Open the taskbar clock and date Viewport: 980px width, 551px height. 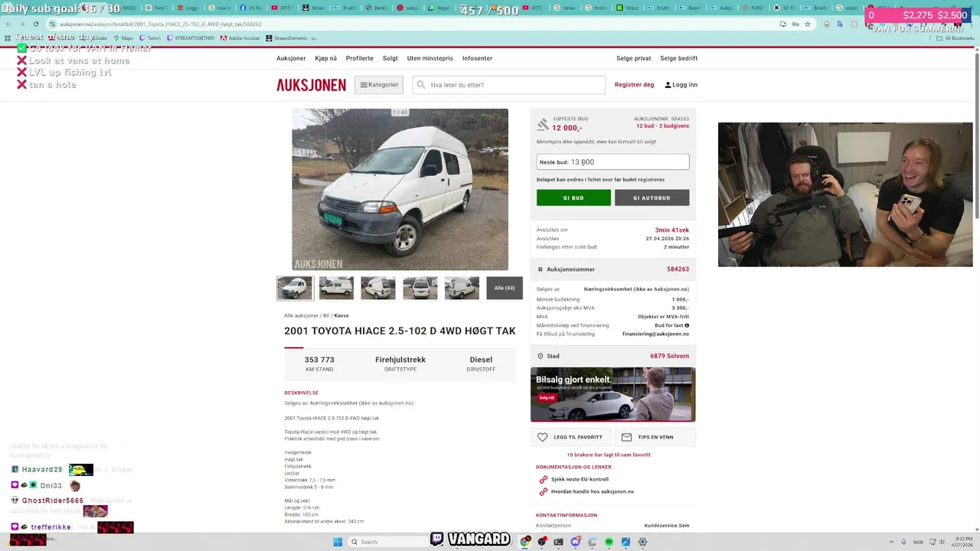(x=962, y=542)
